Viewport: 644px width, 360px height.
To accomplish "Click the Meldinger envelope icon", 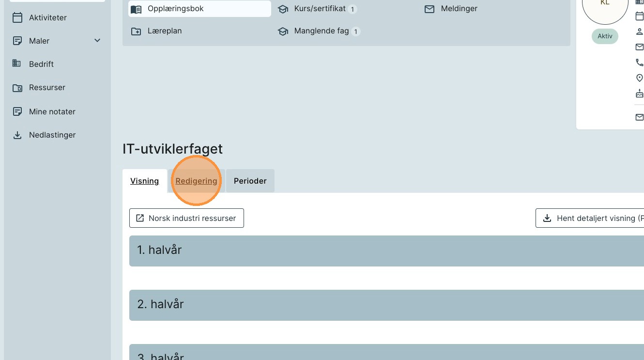I will click(429, 9).
